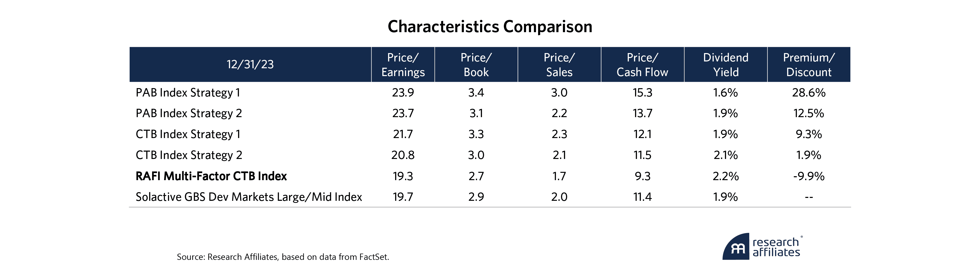Click the PAB Index Strategy 2 row label

coord(189,113)
